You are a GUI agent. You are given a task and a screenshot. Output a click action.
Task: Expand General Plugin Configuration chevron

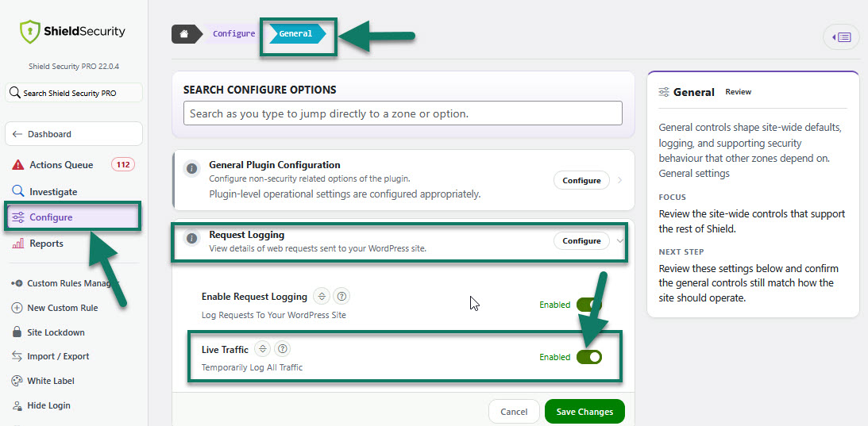point(619,180)
